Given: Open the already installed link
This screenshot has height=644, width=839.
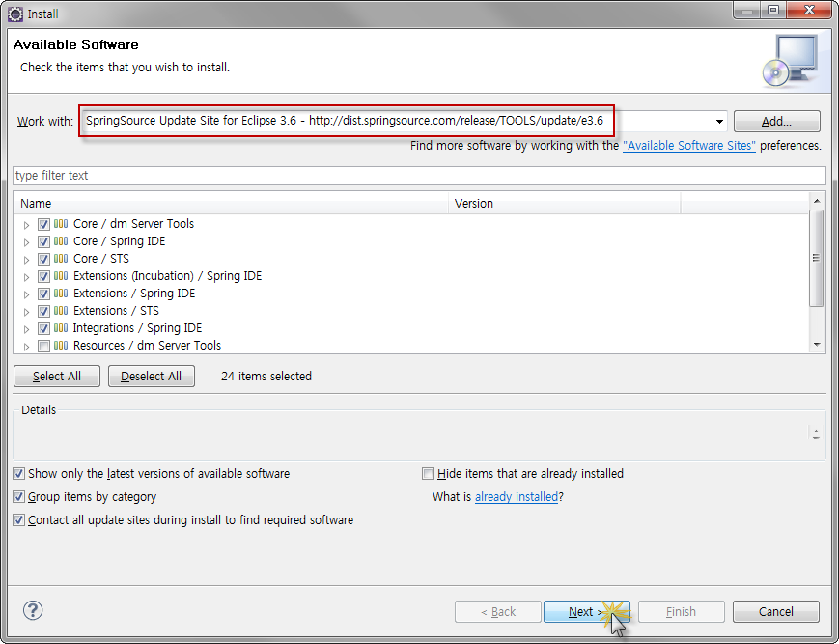Looking at the screenshot, I should 517,497.
